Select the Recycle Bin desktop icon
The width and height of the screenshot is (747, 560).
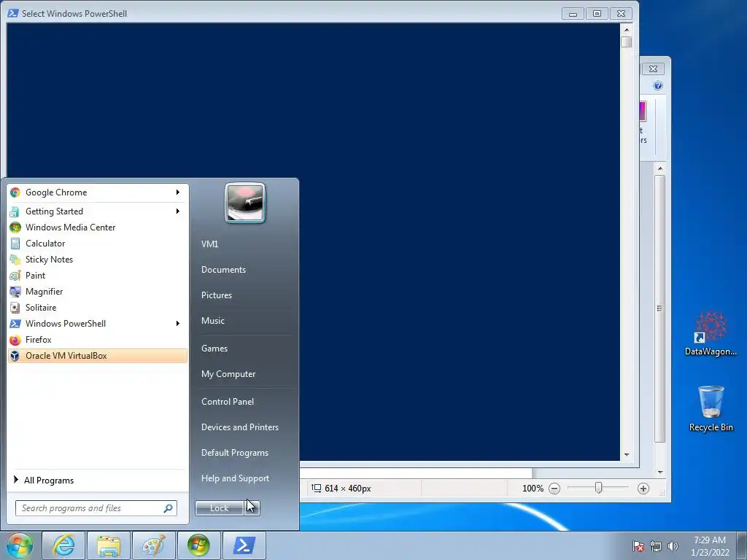[x=711, y=409]
